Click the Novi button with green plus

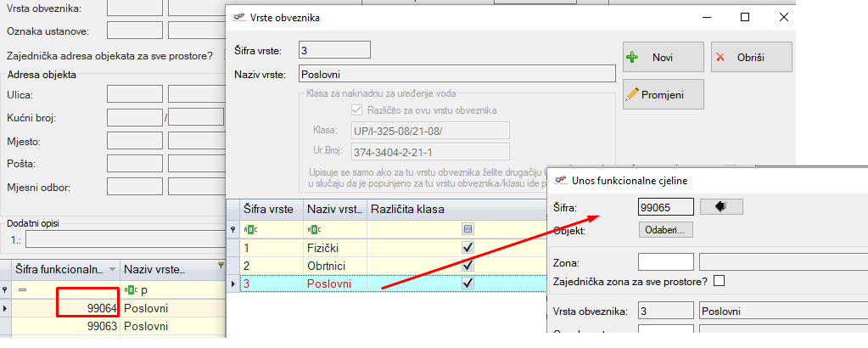click(x=663, y=57)
